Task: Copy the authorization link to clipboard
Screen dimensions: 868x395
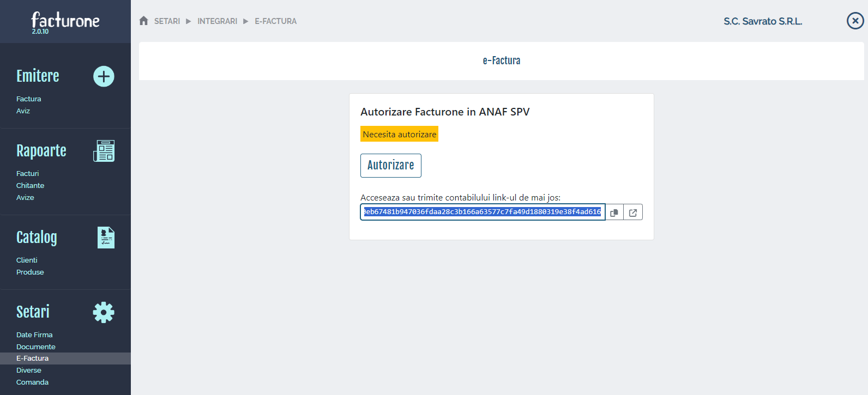Action: [614, 212]
